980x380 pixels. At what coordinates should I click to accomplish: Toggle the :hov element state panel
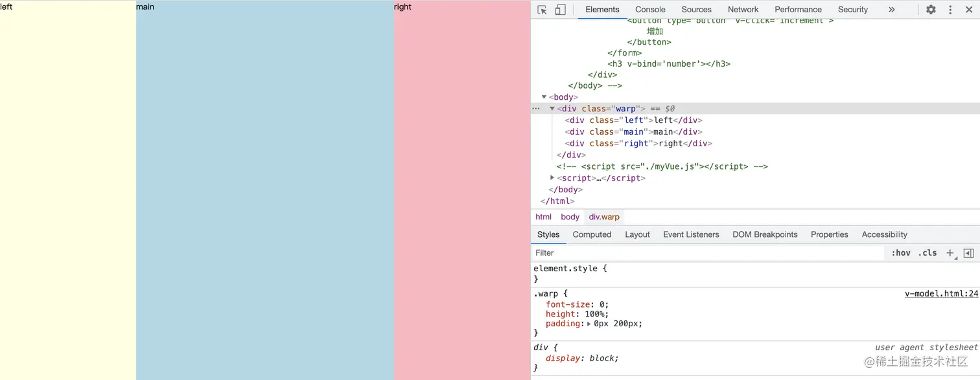[x=901, y=253]
